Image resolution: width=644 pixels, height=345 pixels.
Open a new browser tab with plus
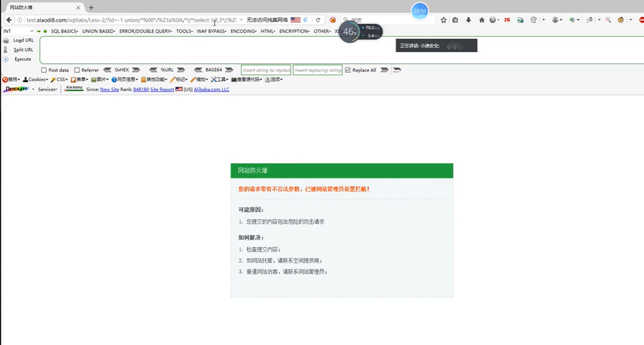click(91, 8)
